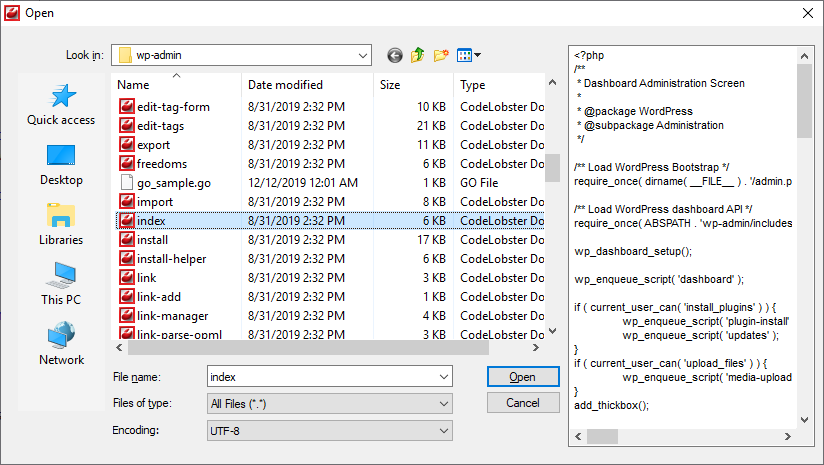This screenshot has width=824, height=465.
Task: Click add_thickbox(); line in preview
Action: coord(612,405)
